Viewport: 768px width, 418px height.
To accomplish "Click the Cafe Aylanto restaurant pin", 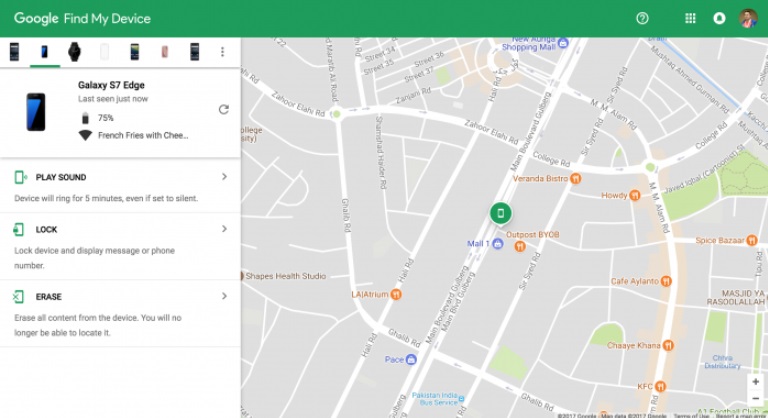I will pos(666,281).
